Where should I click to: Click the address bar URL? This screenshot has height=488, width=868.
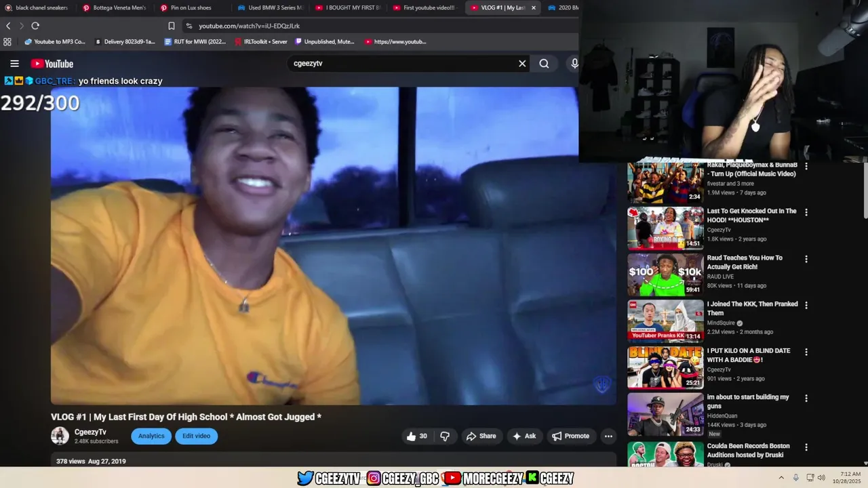pyautogui.click(x=249, y=26)
